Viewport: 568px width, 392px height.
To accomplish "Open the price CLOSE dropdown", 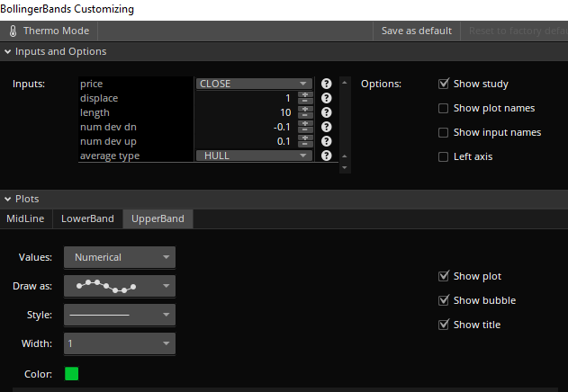I will (x=254, y=84).
